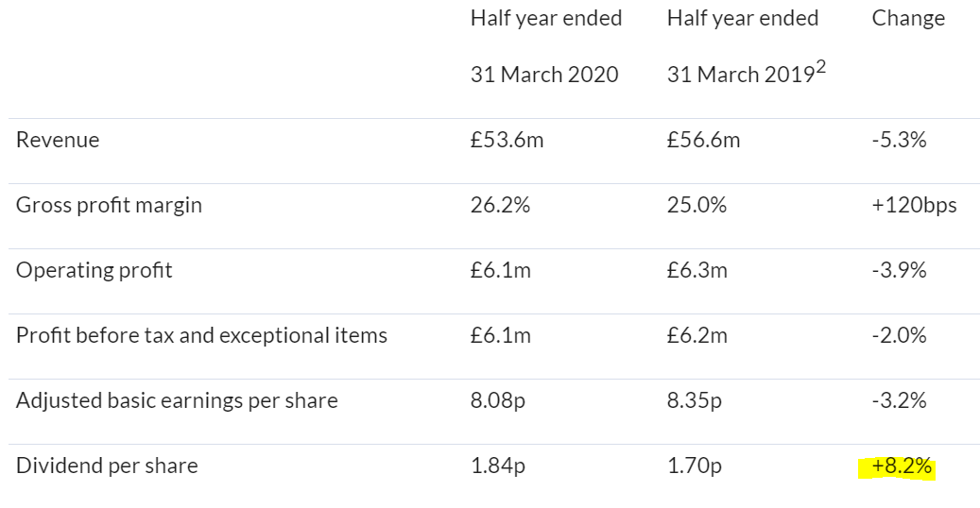Screen dimensions: 980x508
Task: Click the £53.6m revenue figure
Action: (507, 140)
